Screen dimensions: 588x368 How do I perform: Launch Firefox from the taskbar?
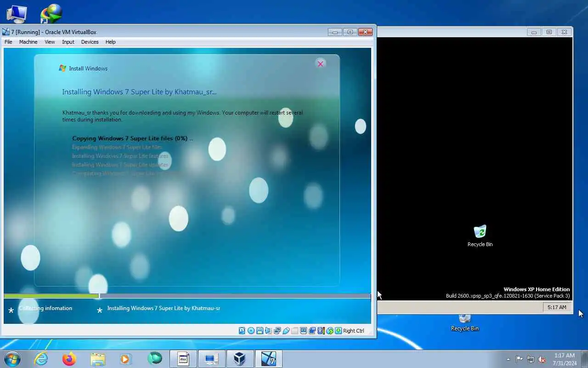point(69,359)
